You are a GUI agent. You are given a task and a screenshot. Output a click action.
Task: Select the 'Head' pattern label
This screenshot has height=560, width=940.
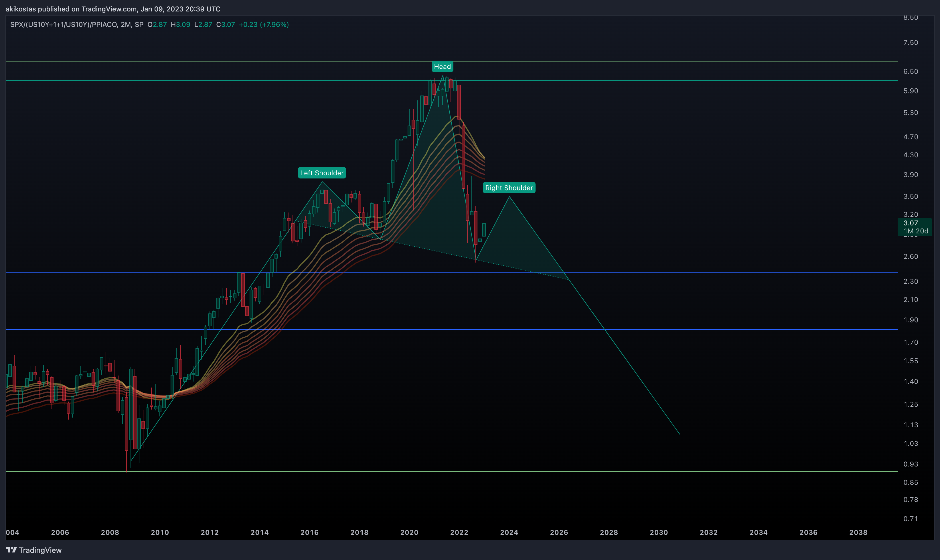(x=442, y=66)
